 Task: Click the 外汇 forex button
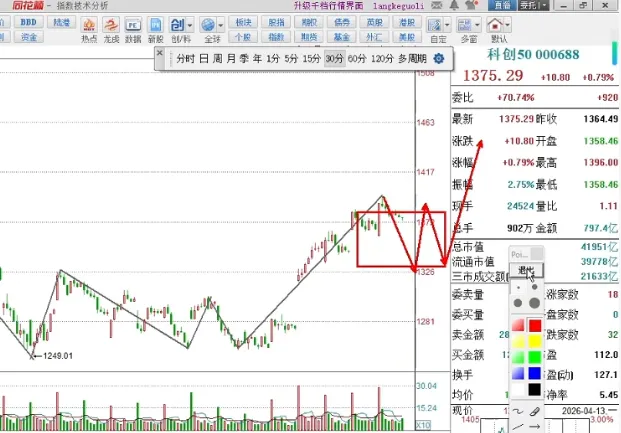(374, 37)
